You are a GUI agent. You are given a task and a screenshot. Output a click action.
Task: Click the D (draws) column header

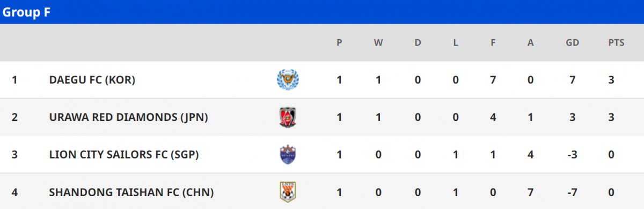point(418,43)
